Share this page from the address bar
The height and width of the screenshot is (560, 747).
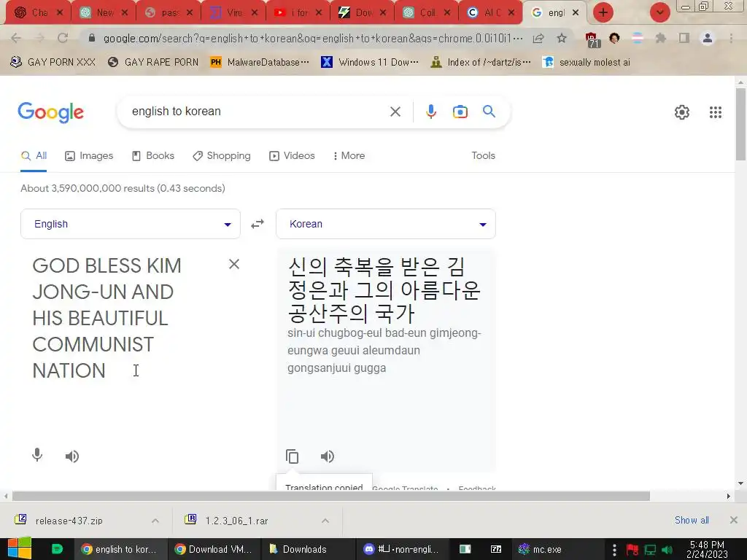click(538, 38)
